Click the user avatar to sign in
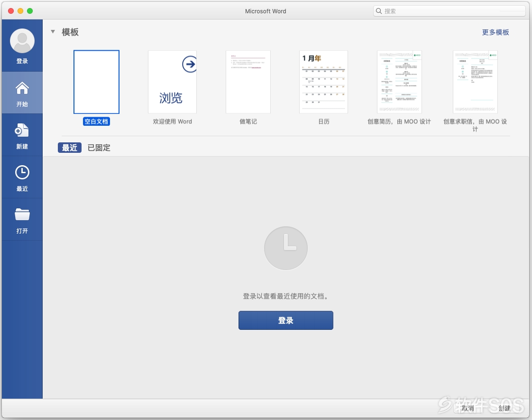The width and height of the screenshot is (532, 420). (22, 41)
